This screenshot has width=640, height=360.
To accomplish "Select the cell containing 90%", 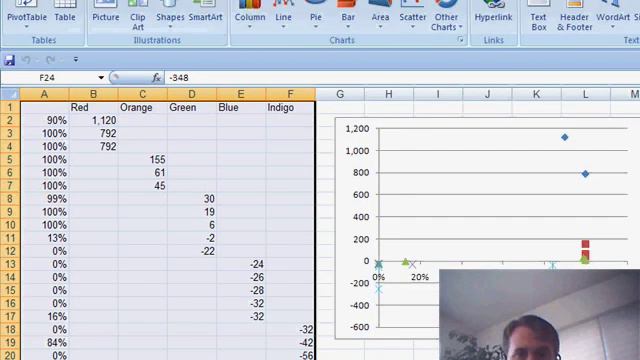I will click(x=44, y=120).
